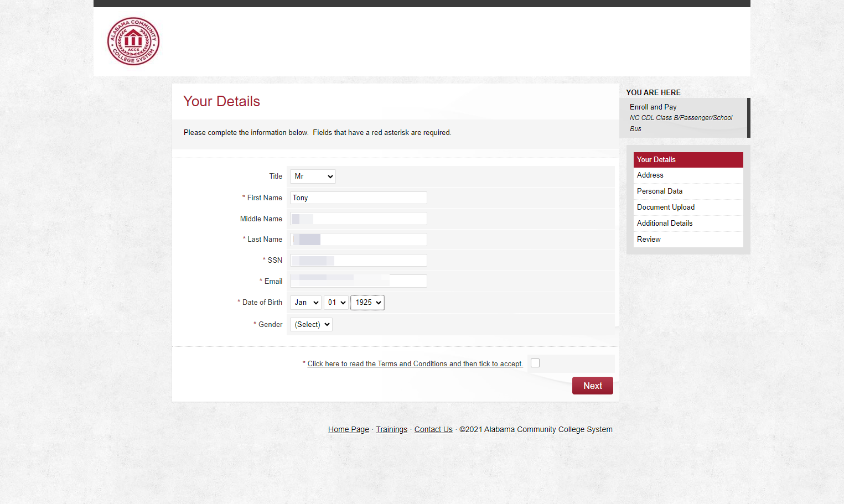Open the birth year dropdown showing 1925

[367, 303]
